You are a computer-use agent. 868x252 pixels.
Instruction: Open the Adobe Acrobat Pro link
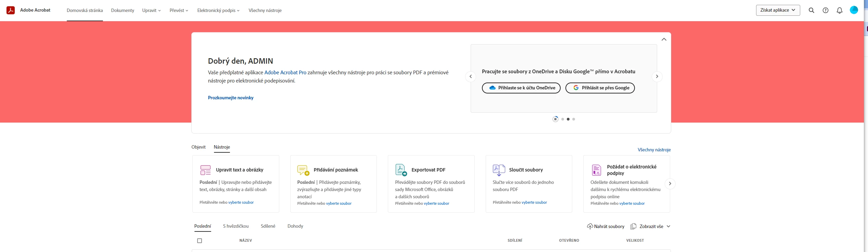[x=285, y=73]
